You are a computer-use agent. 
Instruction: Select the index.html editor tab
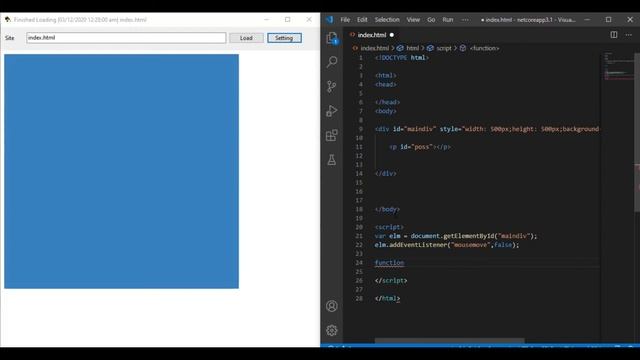[372, 35]
